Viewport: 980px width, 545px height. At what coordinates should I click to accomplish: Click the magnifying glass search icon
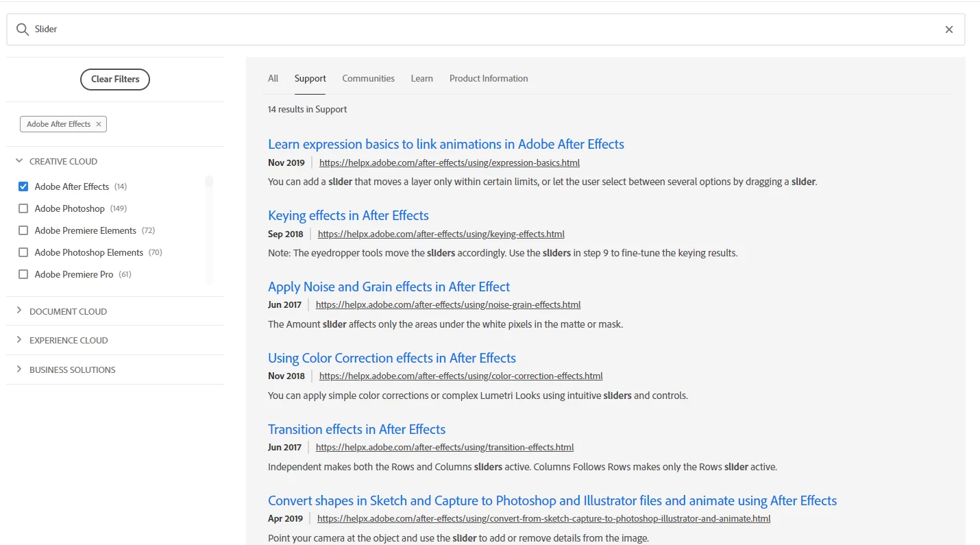pyautogui.click(x=23, y=29)
